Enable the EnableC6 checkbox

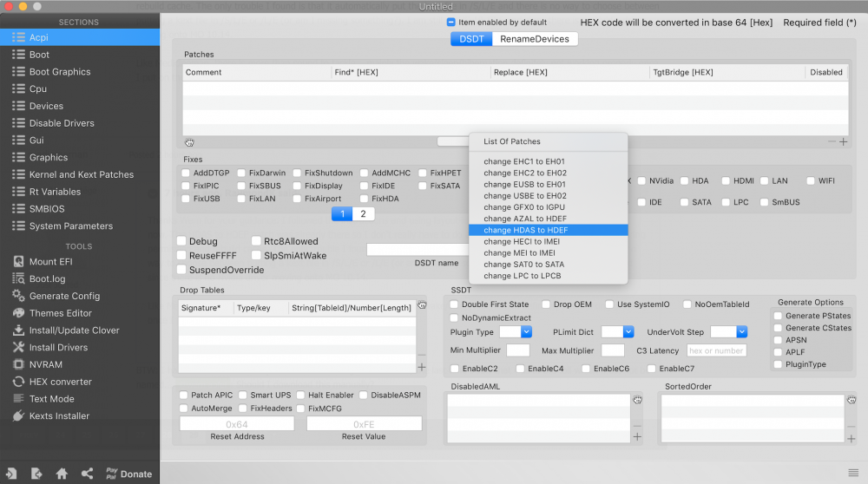point(586,369)
